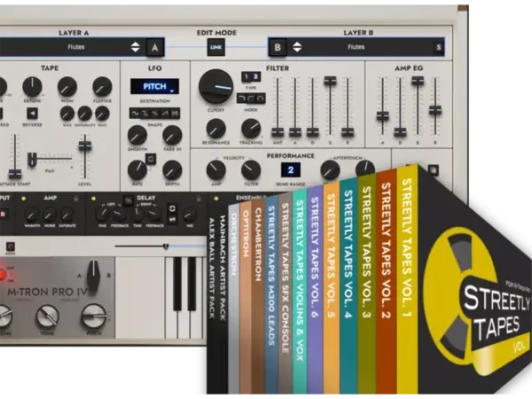Toggle the Amp effect power LED
Image resolution: width=532 pixels, height=399 pixels.
tap(23, 198)
